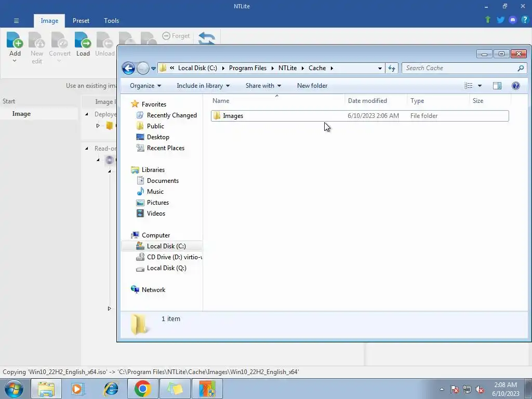Screen dimensions: 532x399
Task: Select the Images folder
Action: [x=360, y=116]
